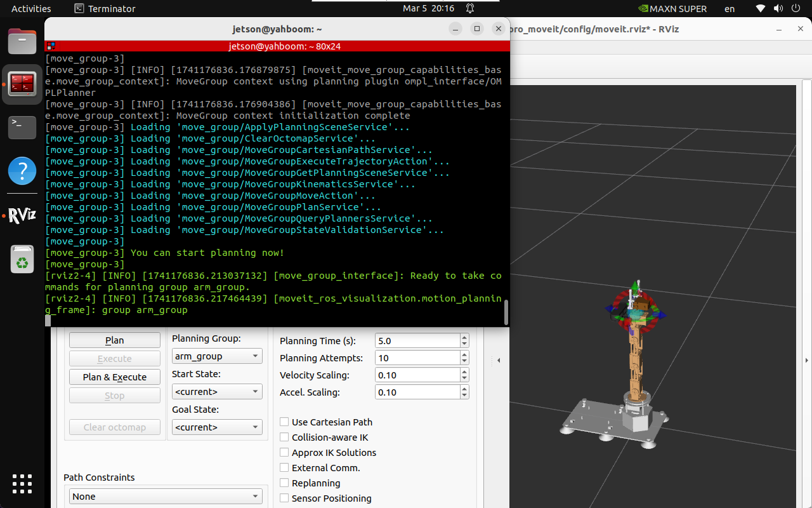Viewport: 812px width, 508px height.
Task: Decrease Planning Time with the down arrow
Action: [464, 345]
